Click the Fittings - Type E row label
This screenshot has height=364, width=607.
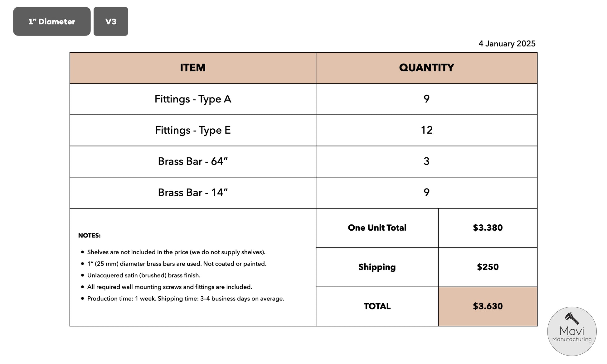click(193, 130)
